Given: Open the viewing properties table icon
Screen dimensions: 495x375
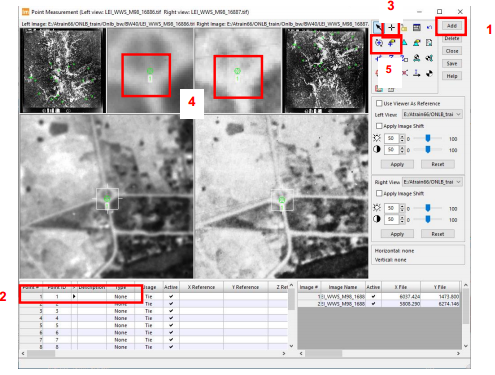Looking at the screenshot, I should tap(417, 28).
